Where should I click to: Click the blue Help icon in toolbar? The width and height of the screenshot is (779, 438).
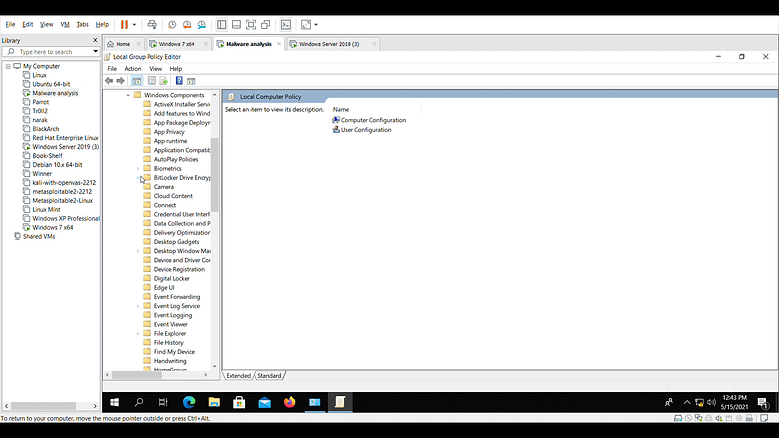179,81
